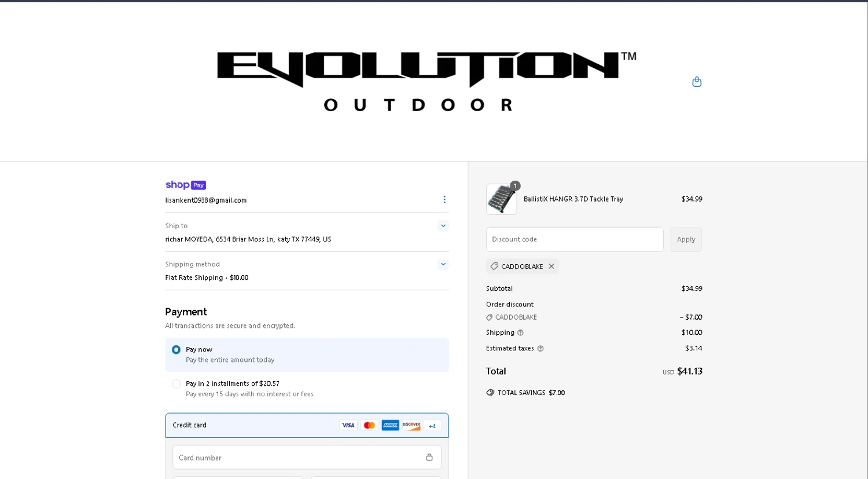
Task: Click the Discover card icon
Action: (x=411, y=425)
